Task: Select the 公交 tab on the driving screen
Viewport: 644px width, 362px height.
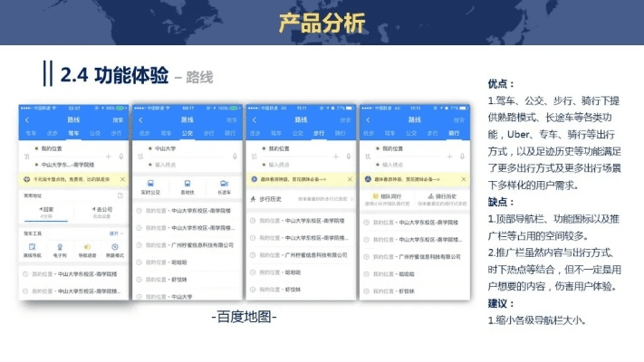Action: coord(95,133)
